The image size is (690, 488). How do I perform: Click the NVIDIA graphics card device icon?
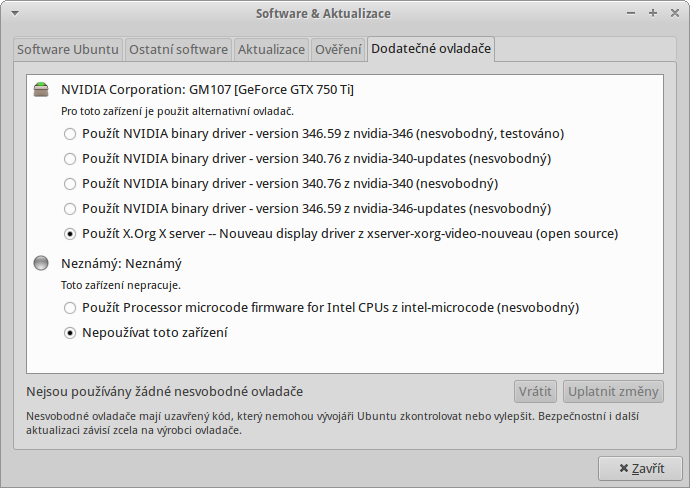point(41,89)
